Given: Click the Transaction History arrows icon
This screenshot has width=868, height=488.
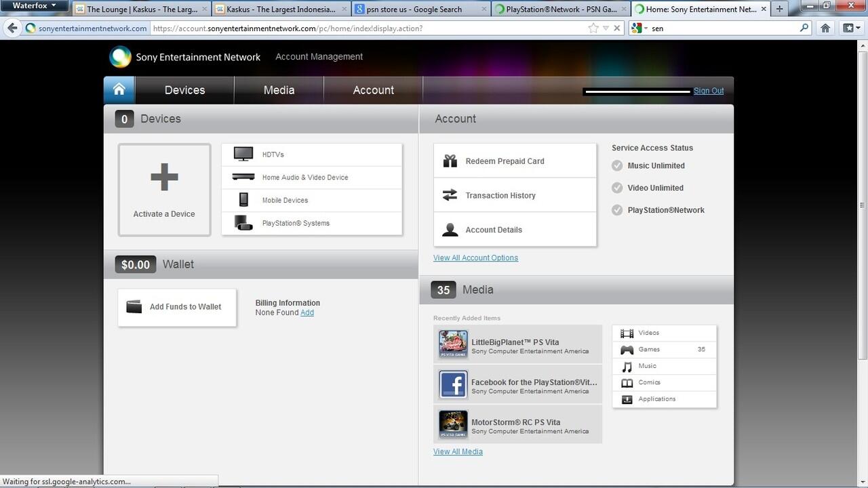Looking at the screenshot, I should click(450, 195).
